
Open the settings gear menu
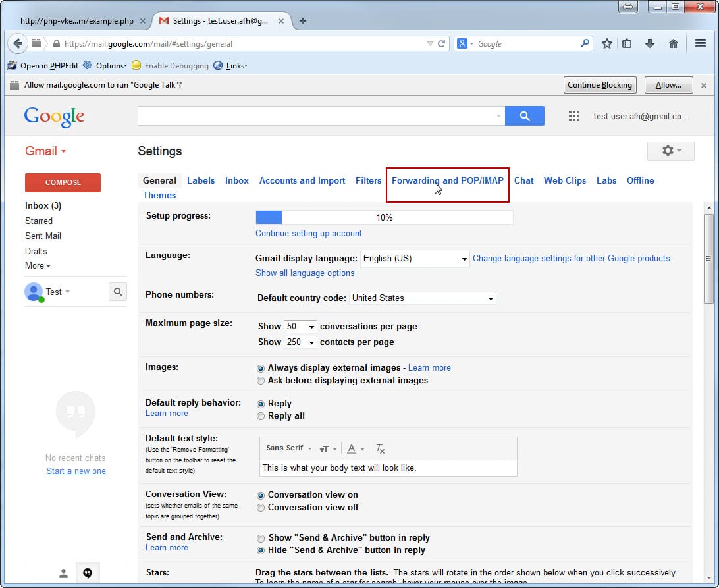[x=671, y=151]
